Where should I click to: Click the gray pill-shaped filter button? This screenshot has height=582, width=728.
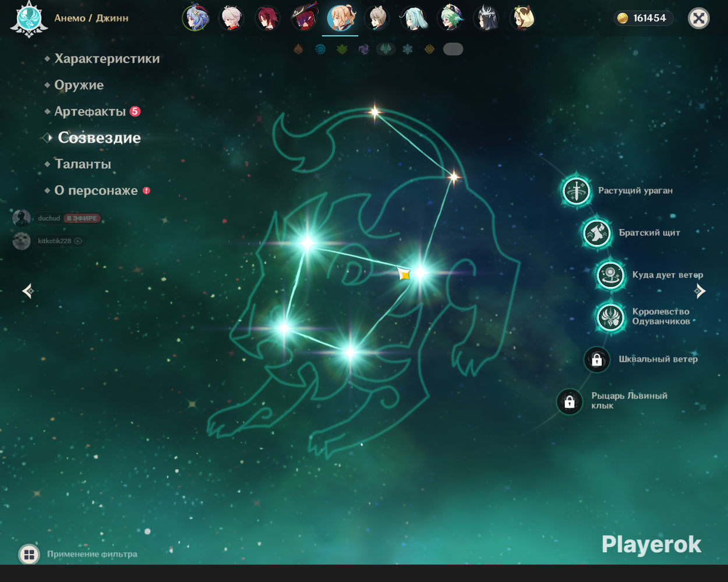(x=453, y=49)
